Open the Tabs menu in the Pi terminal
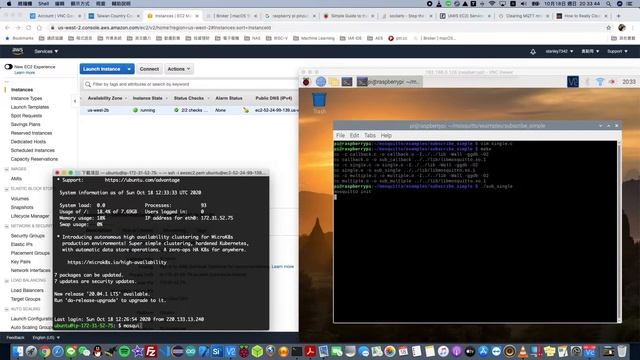The width and height of the screenshot is (640, 360). 370,135
